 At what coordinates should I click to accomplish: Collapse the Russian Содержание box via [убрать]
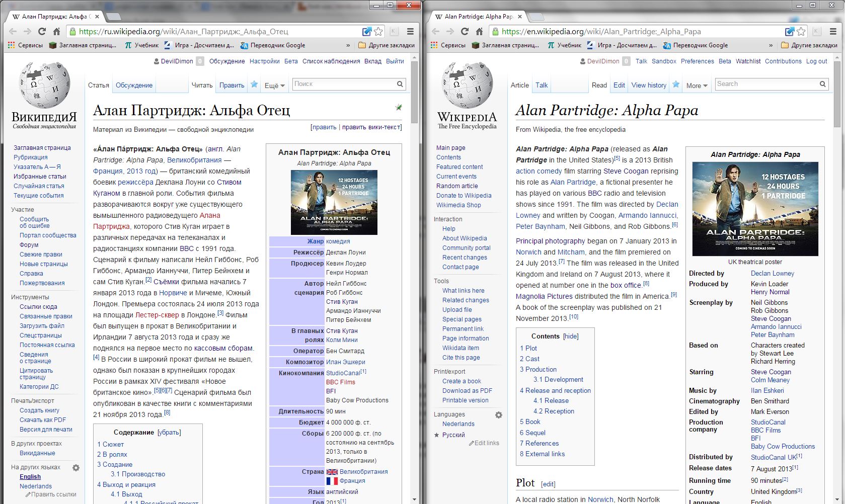pos(169,432)
